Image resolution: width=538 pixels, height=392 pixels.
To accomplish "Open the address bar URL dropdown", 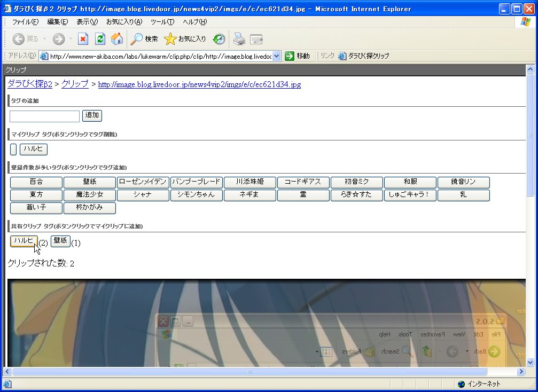I will point(277,56).
